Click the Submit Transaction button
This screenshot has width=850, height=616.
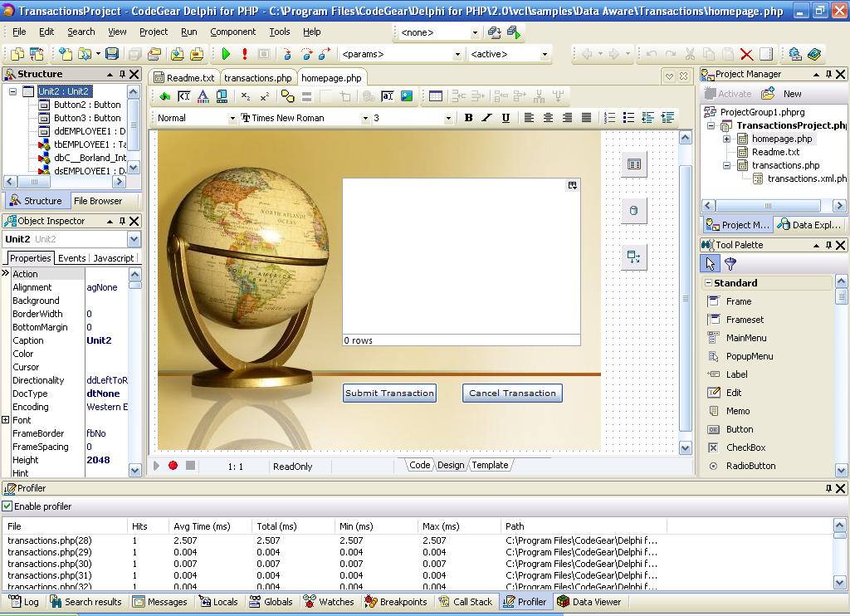tap(389, 394)
